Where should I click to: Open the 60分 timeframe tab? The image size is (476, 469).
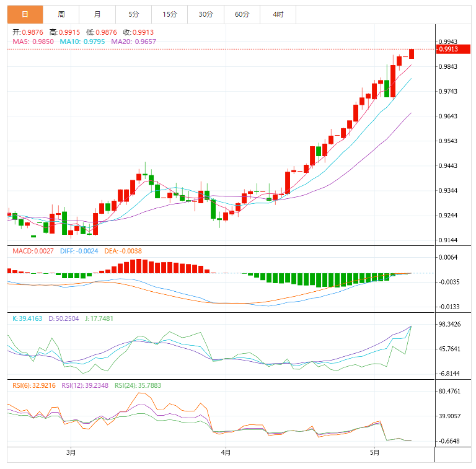(242, 14)
